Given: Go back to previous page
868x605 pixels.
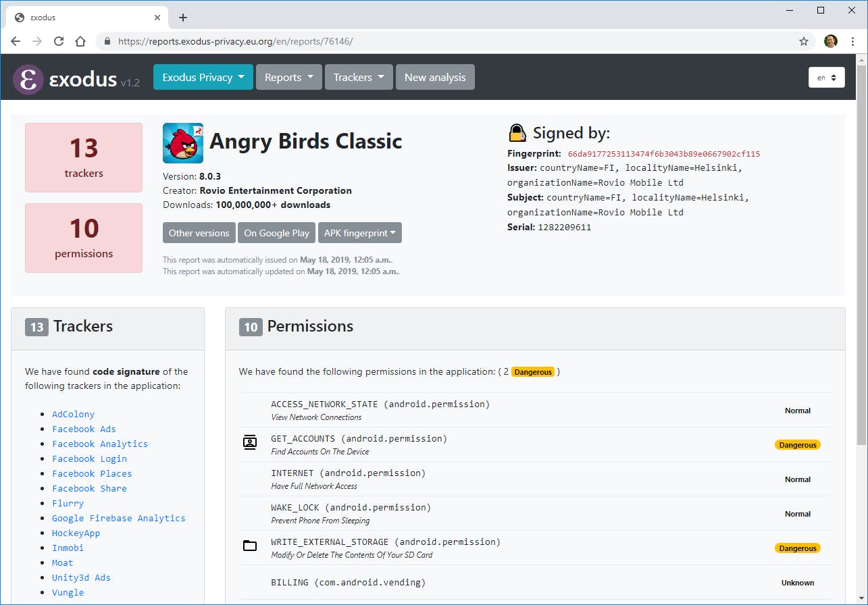Looking at the screenshot, I should tap(16, 41).
